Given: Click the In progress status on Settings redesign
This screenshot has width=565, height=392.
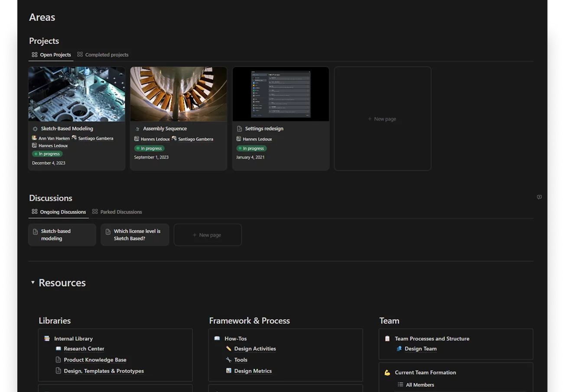Looking at the screenshot, I should [251, 149].
